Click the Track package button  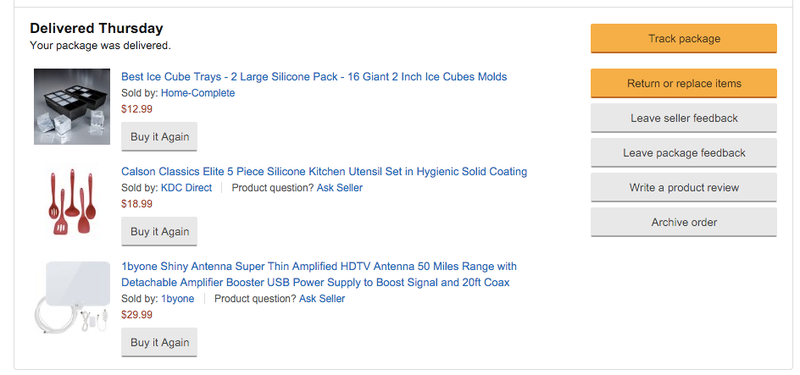click(x=684, y=38)
